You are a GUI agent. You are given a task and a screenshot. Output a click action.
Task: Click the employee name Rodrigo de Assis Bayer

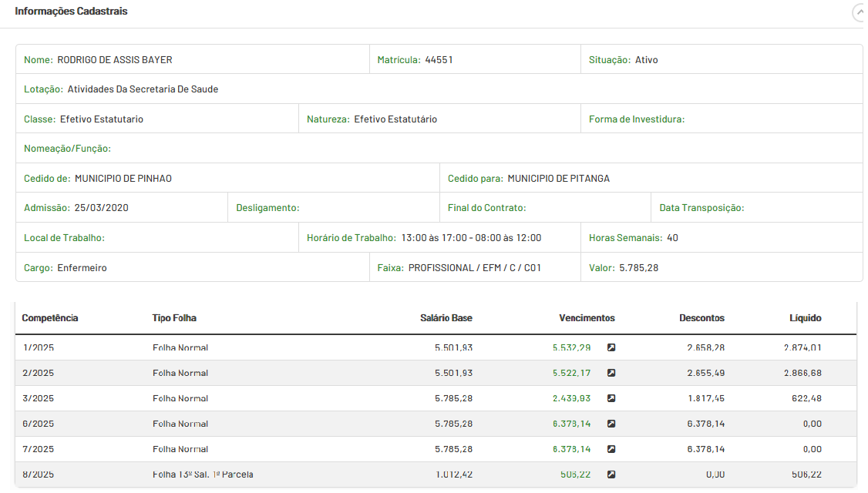coord(115,60)
